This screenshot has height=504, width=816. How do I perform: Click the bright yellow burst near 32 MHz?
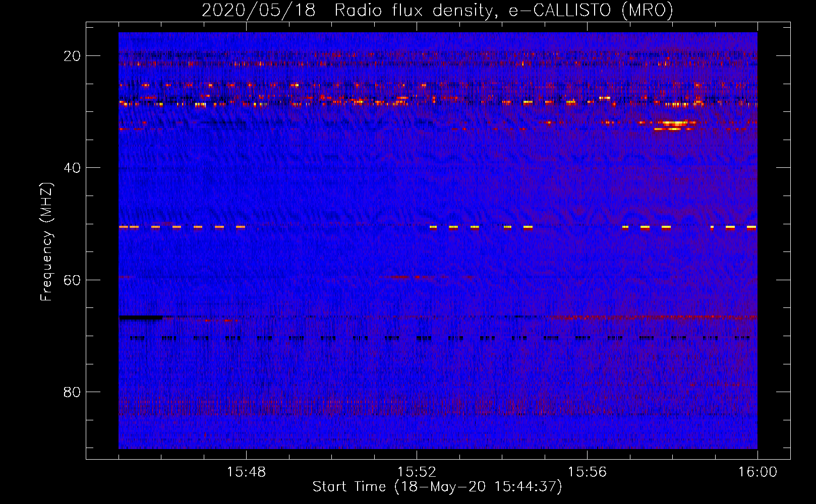[x=675, y=123]
